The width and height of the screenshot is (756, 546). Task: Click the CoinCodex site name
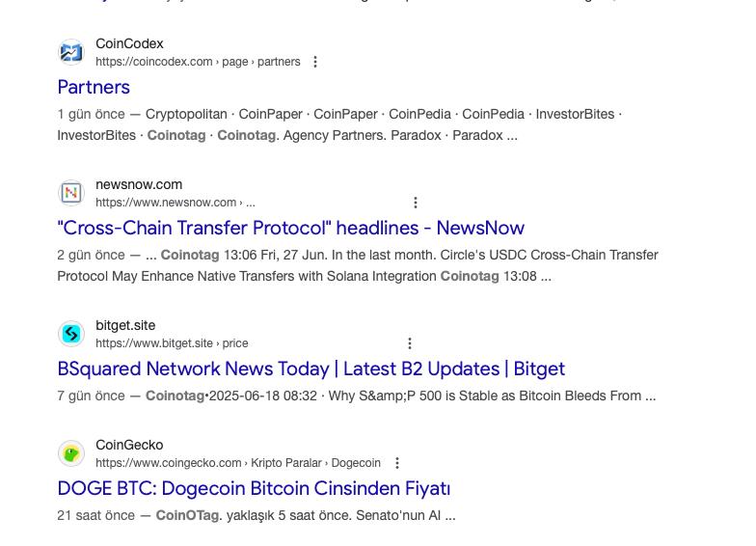pos(129,43)
